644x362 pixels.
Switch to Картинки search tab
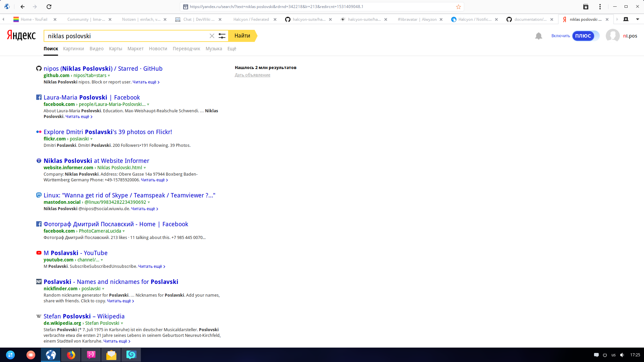coord(73,49)
